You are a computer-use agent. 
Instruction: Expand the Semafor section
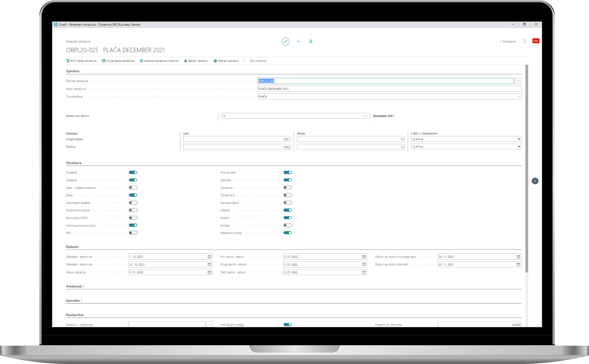[x=74, y=300]
